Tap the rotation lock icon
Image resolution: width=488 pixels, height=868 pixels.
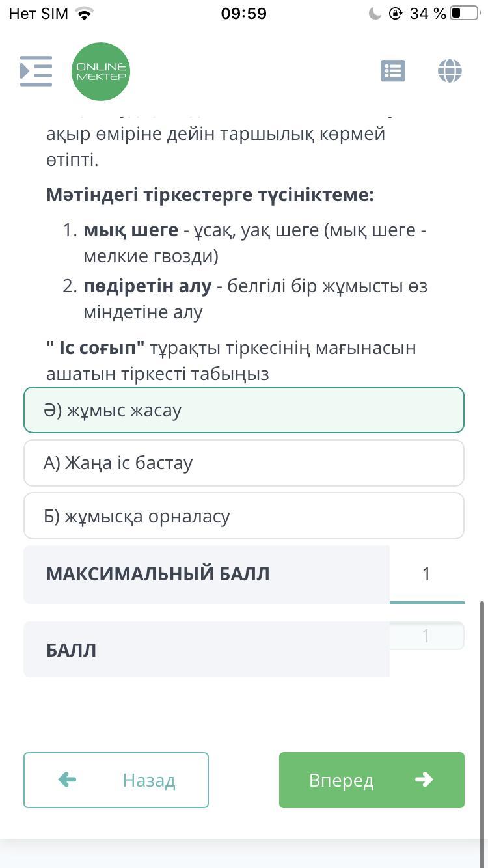(x=395, y=14)
